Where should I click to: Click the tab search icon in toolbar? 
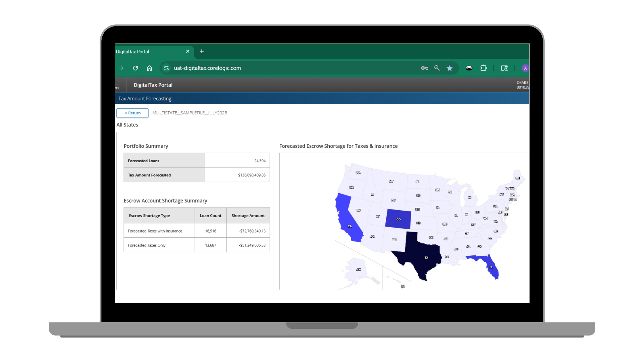coord(504,68)
